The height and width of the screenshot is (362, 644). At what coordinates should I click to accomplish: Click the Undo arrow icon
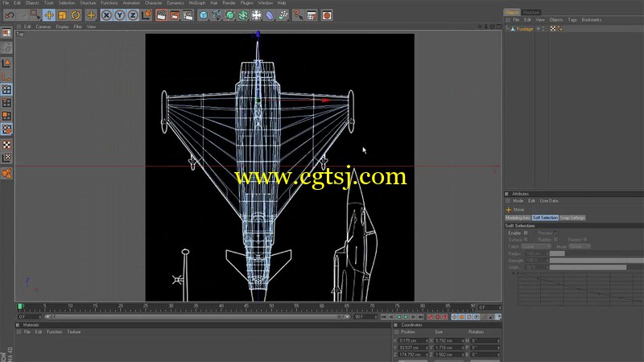[x=9, y=15]
